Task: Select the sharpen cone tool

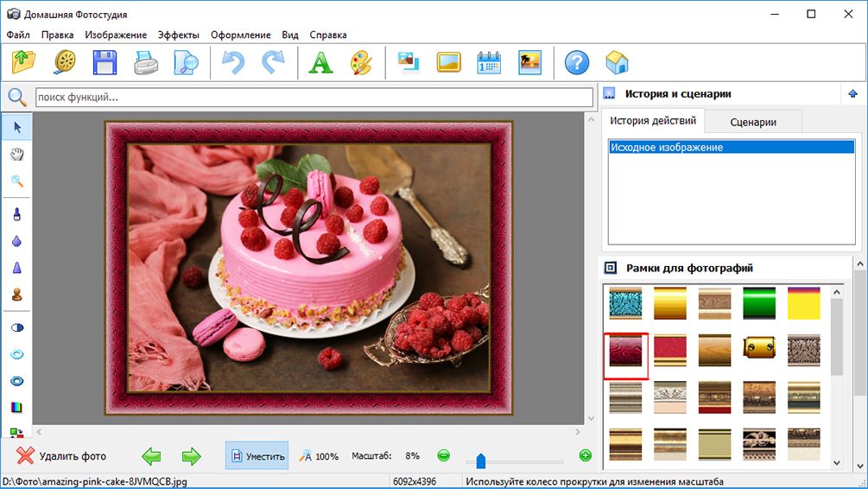Action: point(17,268)
